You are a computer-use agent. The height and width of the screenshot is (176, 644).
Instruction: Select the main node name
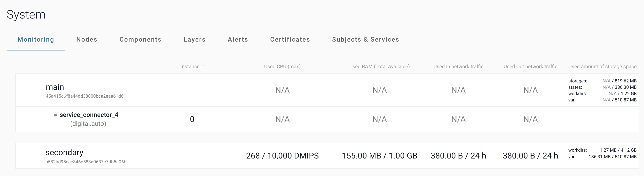click(55, 87)
